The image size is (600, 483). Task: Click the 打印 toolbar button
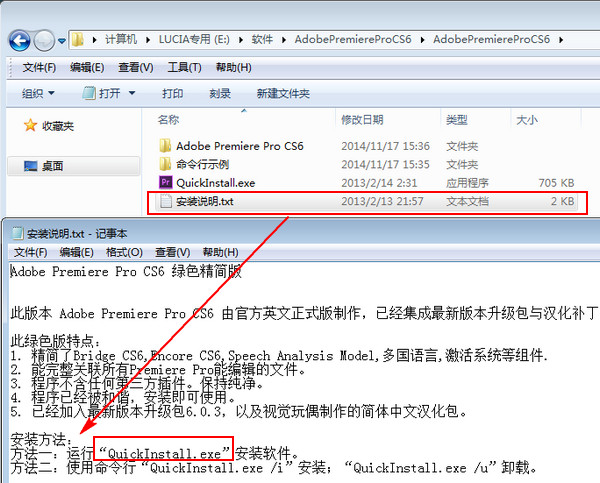click(x=173, y=93)
